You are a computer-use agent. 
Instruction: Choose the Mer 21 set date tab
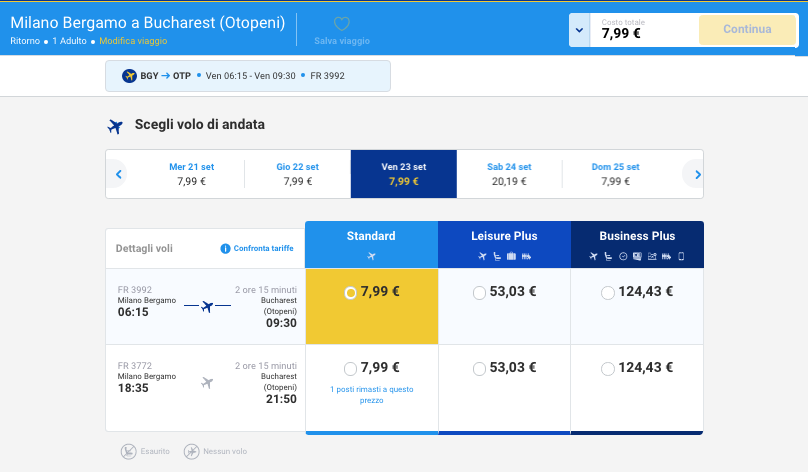191,174
